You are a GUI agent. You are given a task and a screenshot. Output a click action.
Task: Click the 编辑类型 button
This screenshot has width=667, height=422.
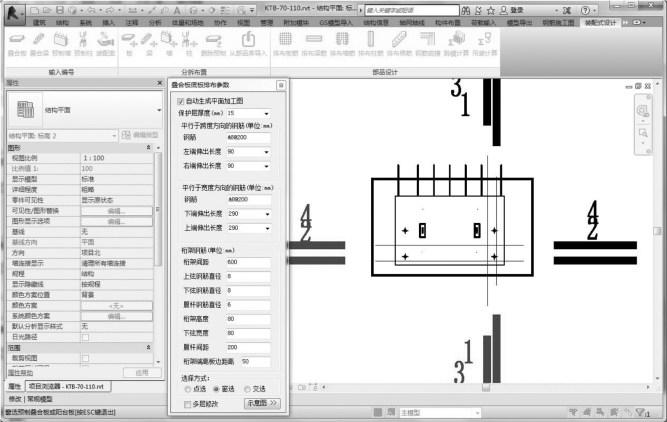pos(140,135)
